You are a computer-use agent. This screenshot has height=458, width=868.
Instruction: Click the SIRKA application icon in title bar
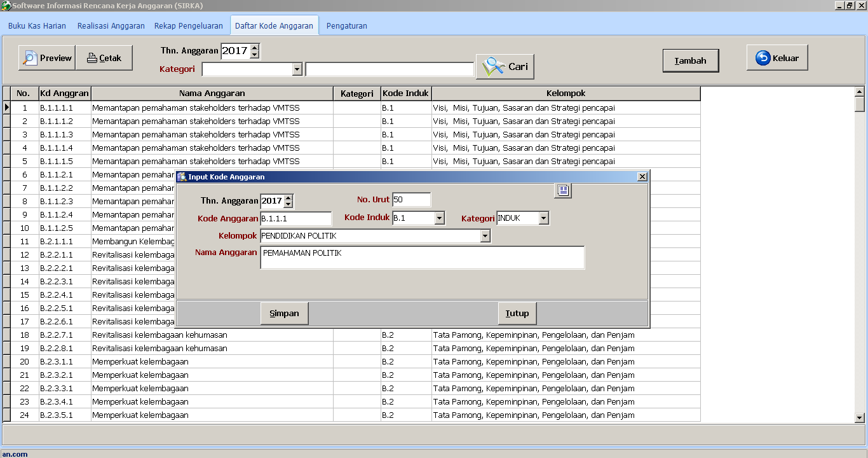(x=6, y=4)
